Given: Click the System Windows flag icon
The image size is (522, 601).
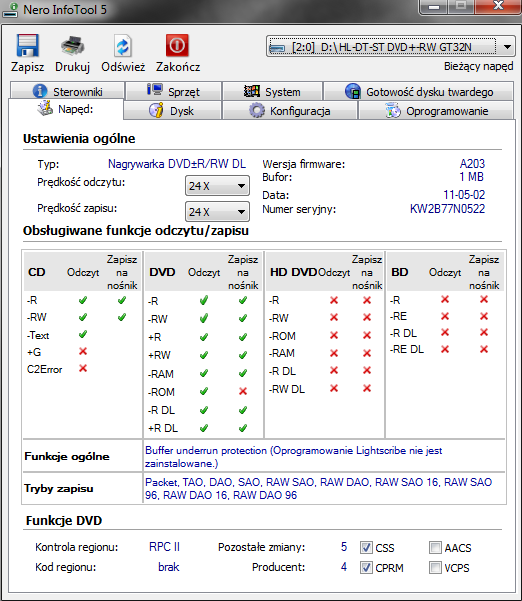Looking at the screenshot, I should coord(252,91).
